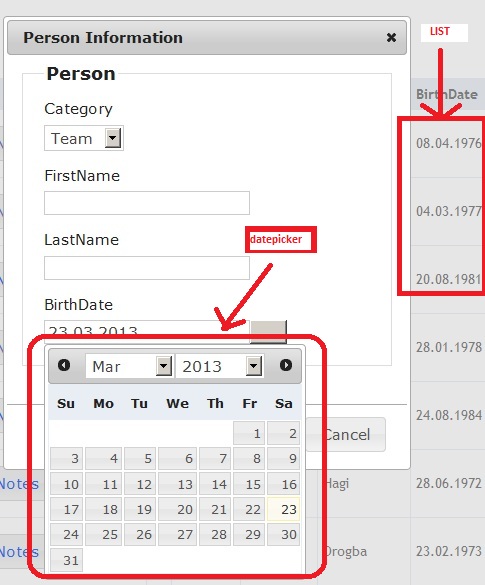
Task: Select day 31 in the calendar
Action: click(66, 560)
